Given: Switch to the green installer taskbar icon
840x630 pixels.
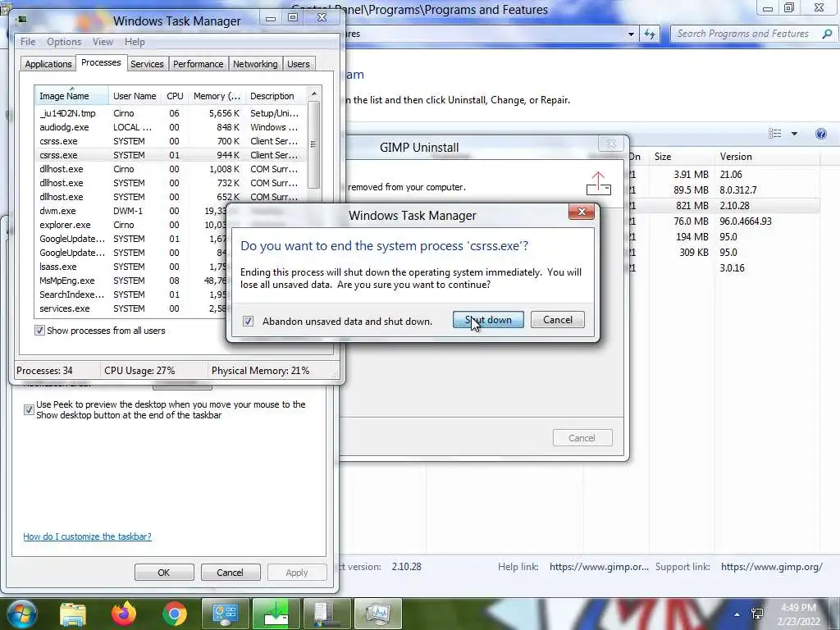Looking at the screenshot, I should pyautogui.click(x=275, y=614).
